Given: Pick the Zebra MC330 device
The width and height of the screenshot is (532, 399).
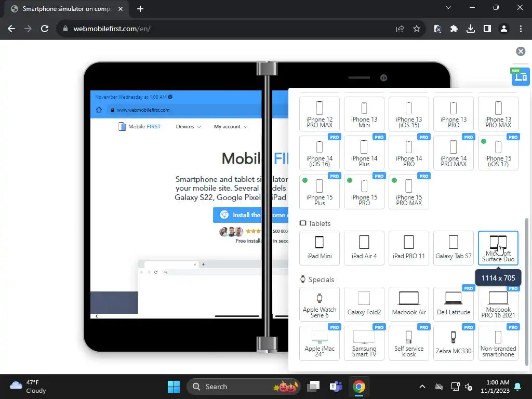Looking at the screenshot, I should point(453,343).
